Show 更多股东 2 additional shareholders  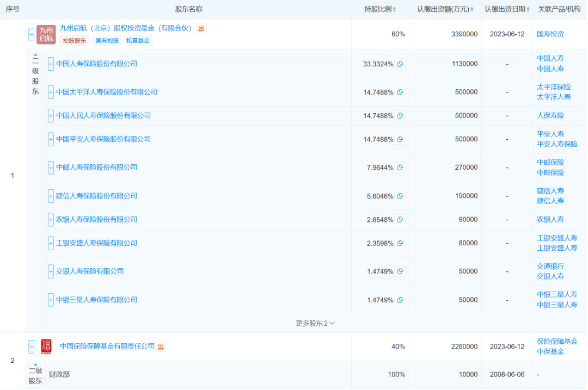[x=315, y=323]
